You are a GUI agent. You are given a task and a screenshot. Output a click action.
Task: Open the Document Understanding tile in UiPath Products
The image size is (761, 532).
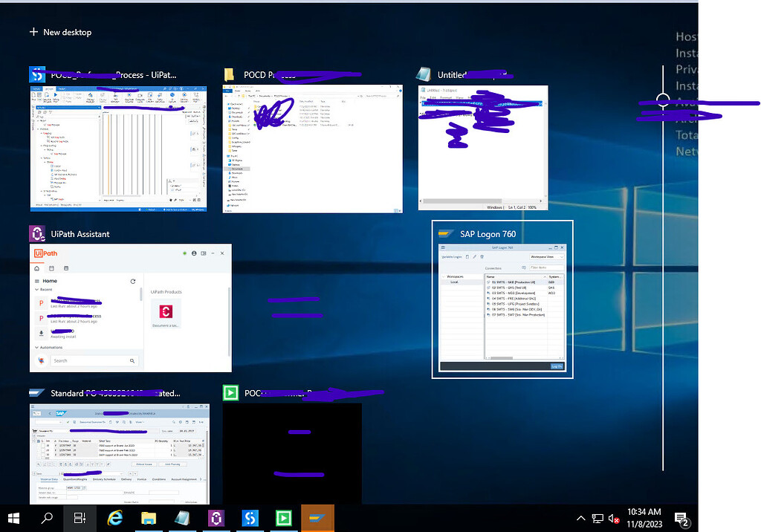tap(166, 313)
